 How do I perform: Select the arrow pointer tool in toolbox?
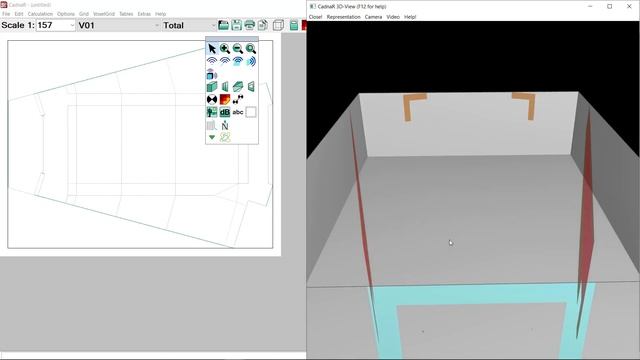(x=212, y=49)
